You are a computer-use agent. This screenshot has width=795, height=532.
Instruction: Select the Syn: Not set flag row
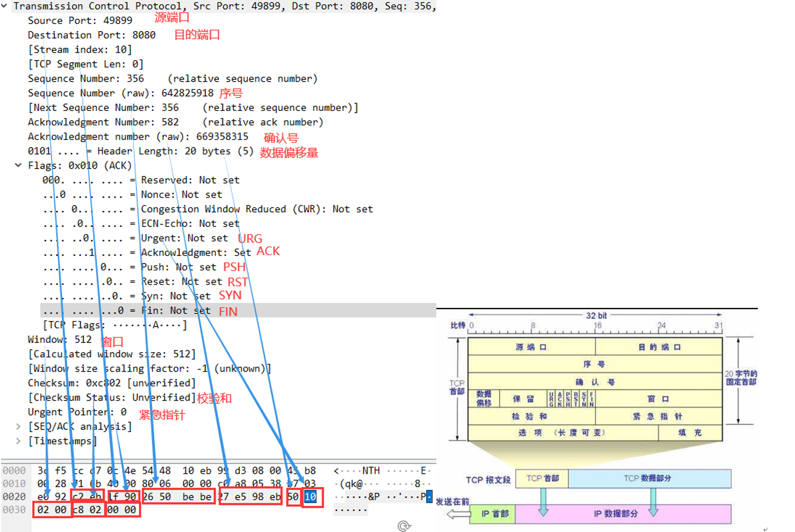click(x=127, y=296)
